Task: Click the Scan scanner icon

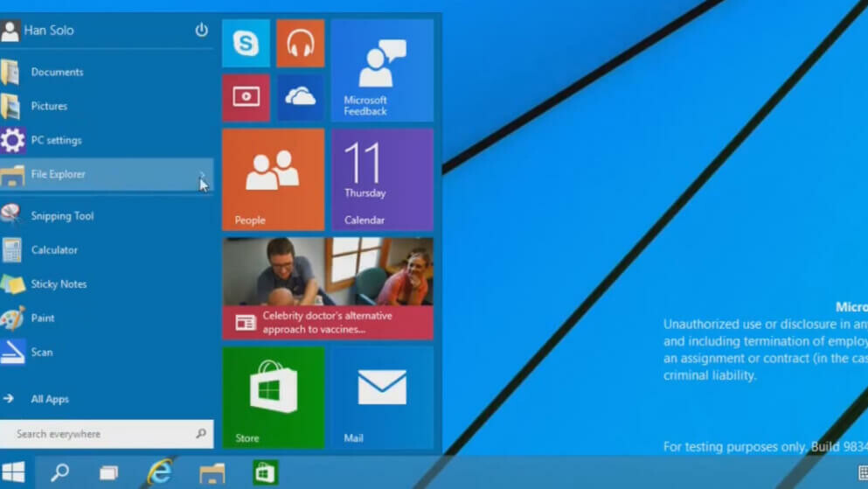Action: [x=12, y=353]
